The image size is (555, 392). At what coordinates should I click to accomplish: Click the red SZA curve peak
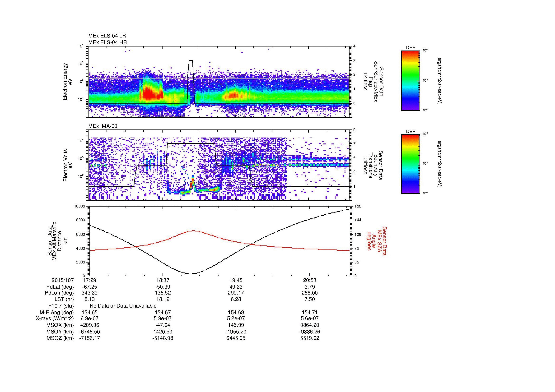tap(194, 231)
